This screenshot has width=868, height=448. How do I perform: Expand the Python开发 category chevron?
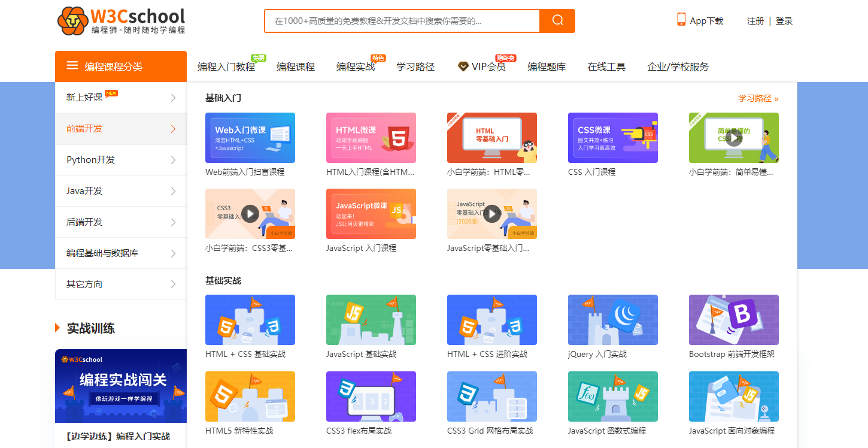pyautogui.click(x=173, y=160)
